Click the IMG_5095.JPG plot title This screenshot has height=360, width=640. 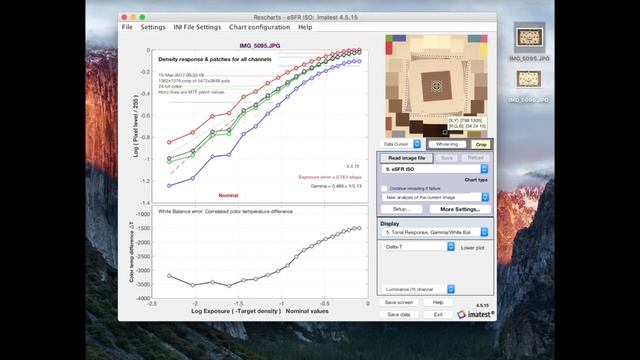click(x=260, y=46)
